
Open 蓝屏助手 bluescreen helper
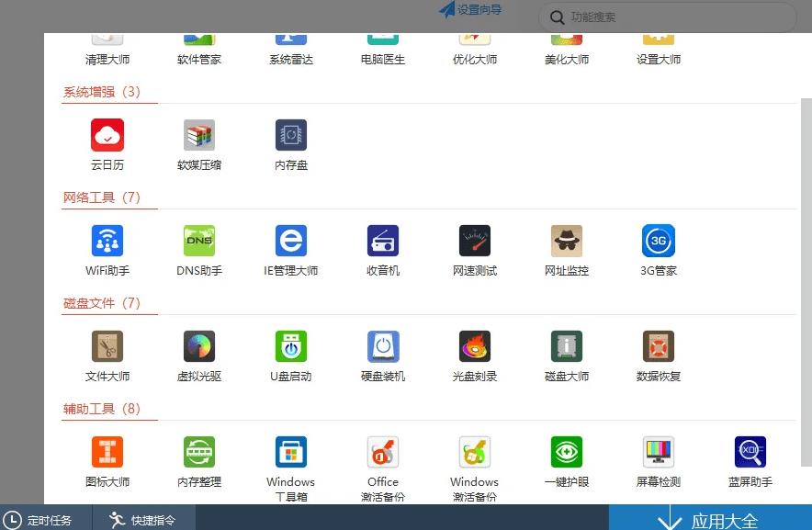pyautogui.click(x=750, y=462)
